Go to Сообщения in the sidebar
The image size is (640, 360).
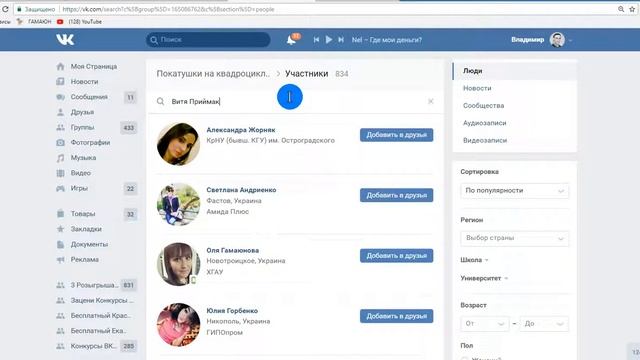tap(89, 97)
